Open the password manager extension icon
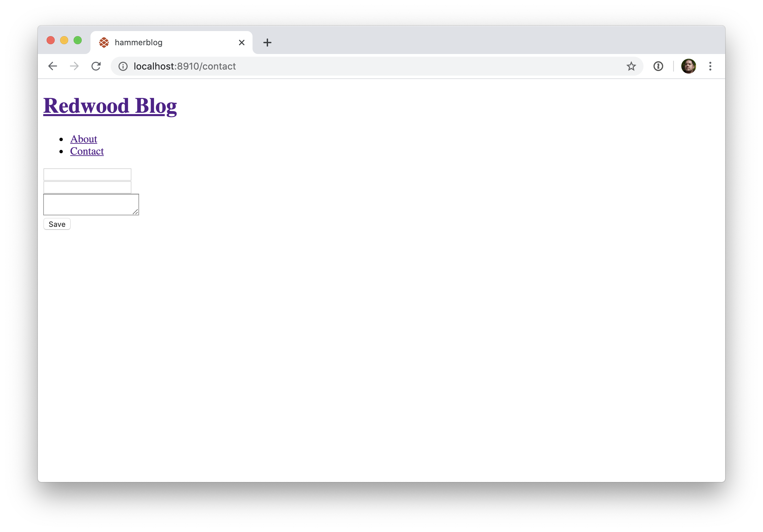 pos(658,66)
